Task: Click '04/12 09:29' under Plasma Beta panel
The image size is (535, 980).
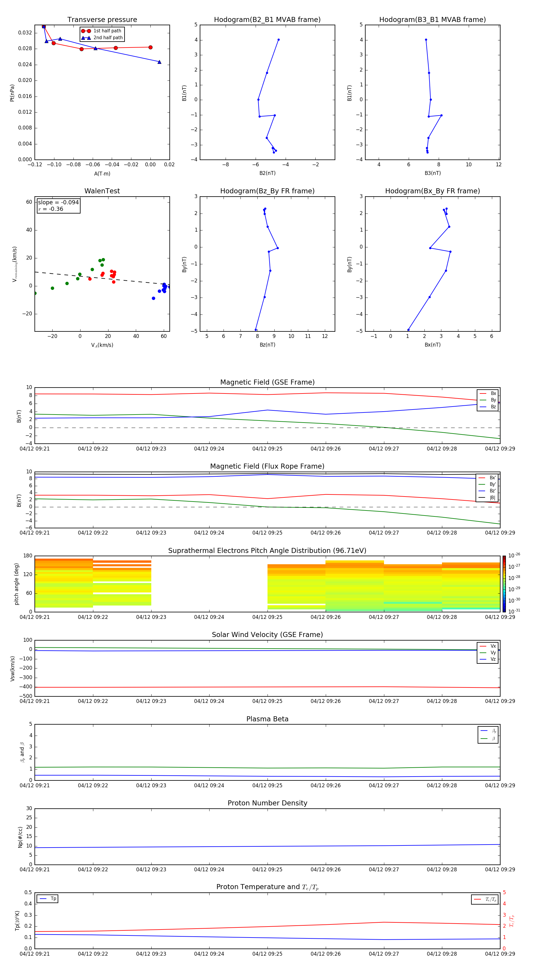Action: click(500, 785)
